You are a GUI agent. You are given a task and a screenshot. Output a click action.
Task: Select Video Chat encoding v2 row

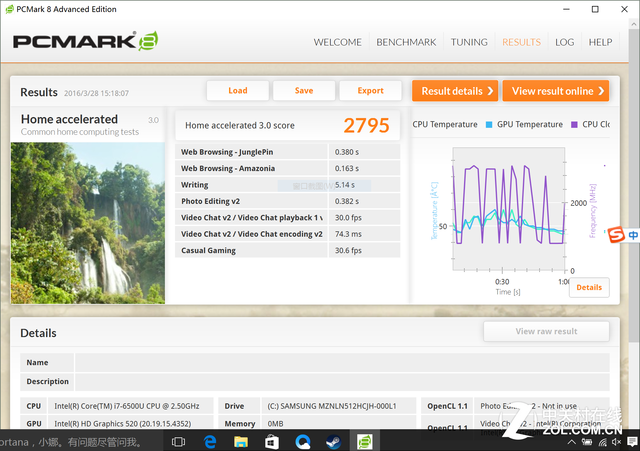pyautogui.click(x=287, y=234)
